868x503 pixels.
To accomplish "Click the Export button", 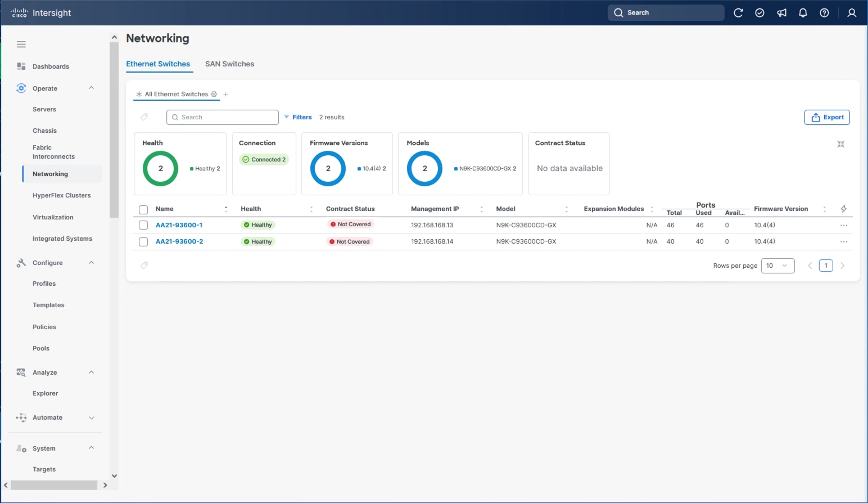I will 826,117.
